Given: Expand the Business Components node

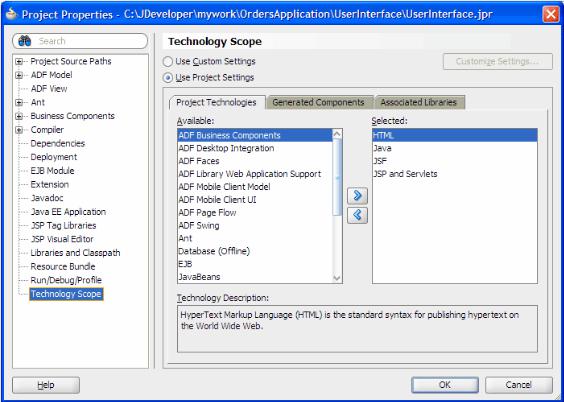Looking at the screenshot, I should tap(19, 117).
